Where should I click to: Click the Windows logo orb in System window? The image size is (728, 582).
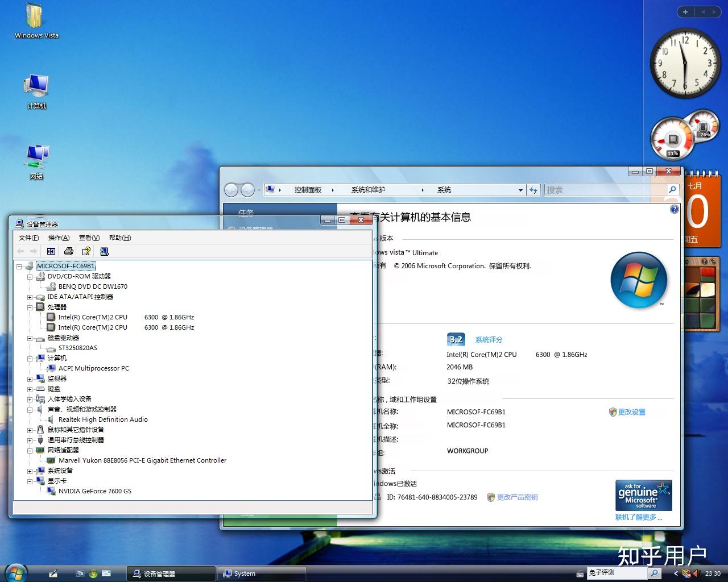click(x=639, y=280)
